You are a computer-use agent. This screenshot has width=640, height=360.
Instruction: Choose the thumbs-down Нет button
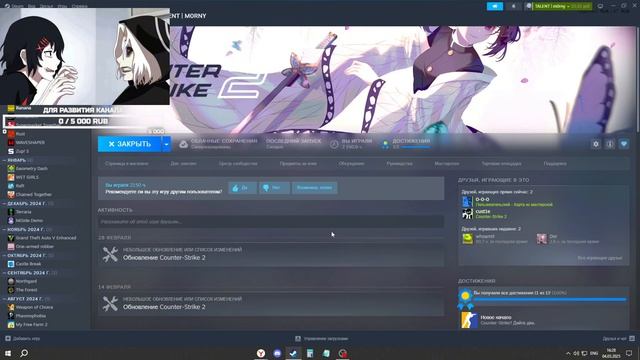[x=274, y=188]
